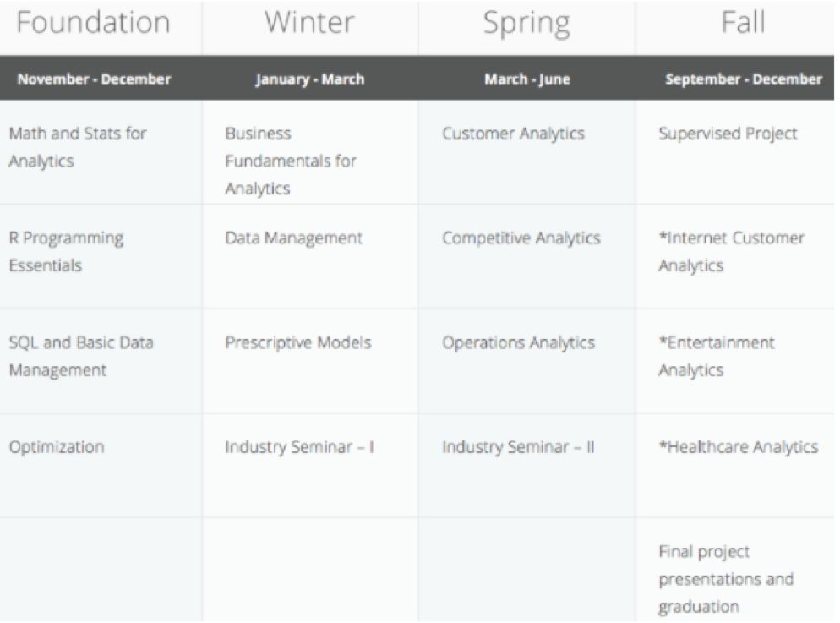Select the Winter column heading
840x623 pixels.
point(309,23)
